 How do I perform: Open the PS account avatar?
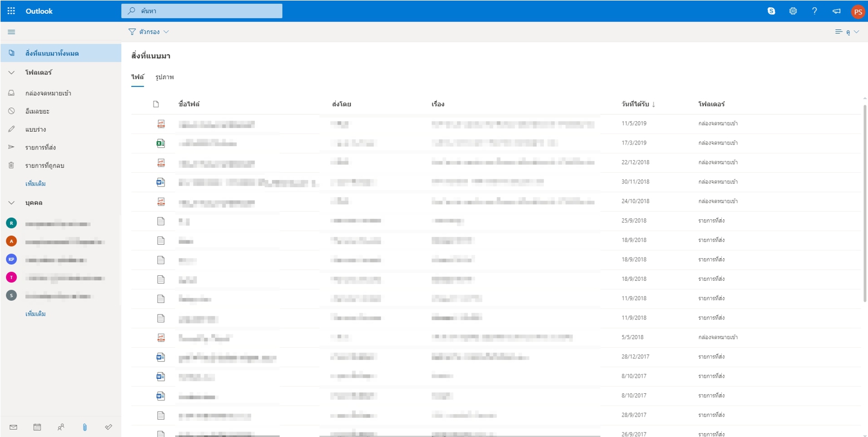click(x=857, y=12)
